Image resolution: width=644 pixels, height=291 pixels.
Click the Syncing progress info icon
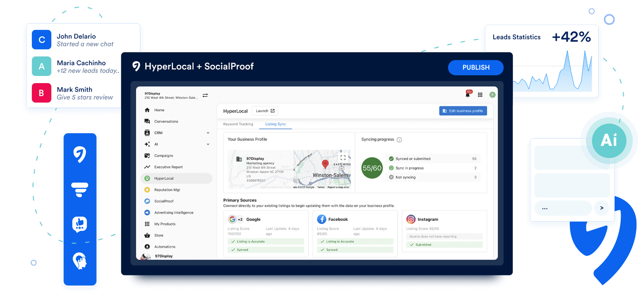399,139
